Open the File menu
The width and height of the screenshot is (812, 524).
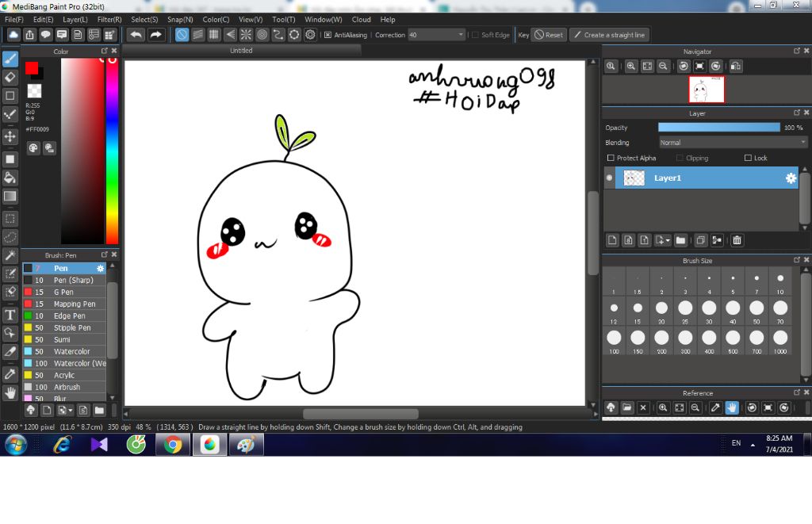tap(14, 19)
